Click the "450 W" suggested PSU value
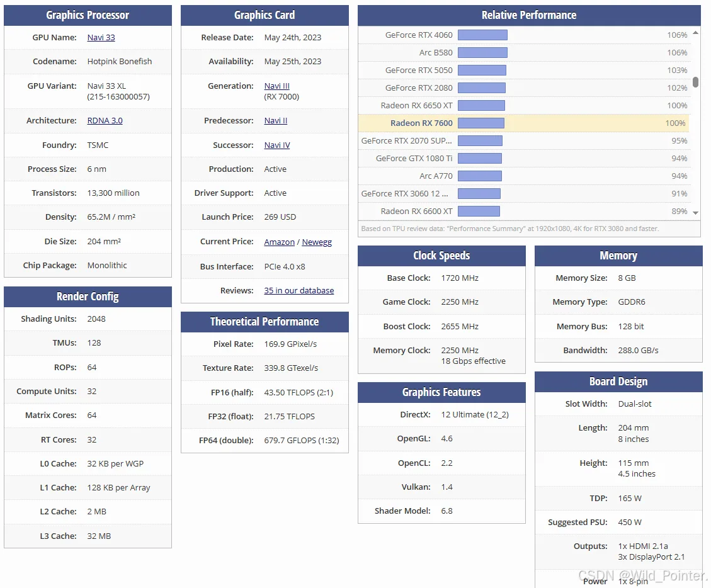This screenshot has width=711, height=588. pos(630,523)
